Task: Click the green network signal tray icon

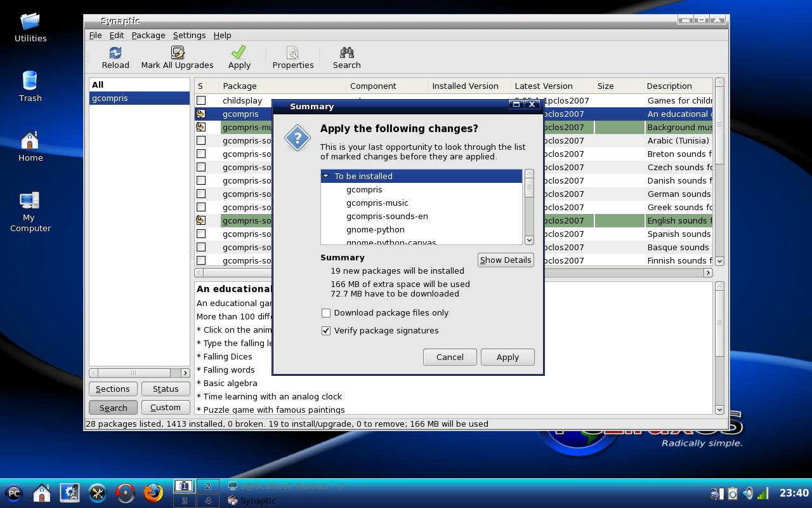Action: 764,493
